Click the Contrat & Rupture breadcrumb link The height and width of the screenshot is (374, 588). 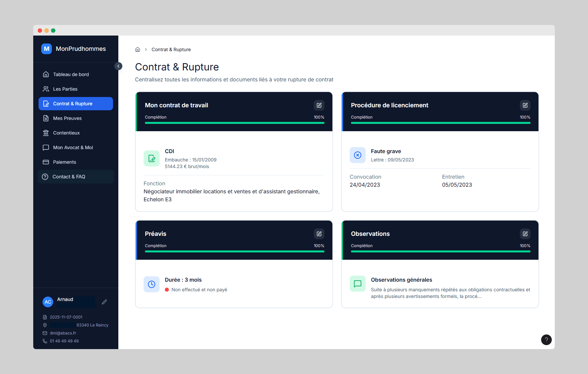[x=171, y=49]
